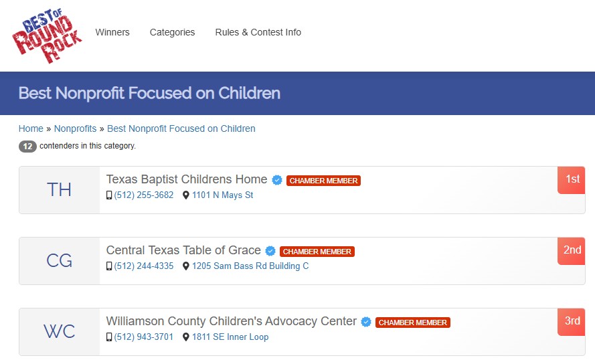
Task: Open the Winners menu item
Action: tap(112, 32)
